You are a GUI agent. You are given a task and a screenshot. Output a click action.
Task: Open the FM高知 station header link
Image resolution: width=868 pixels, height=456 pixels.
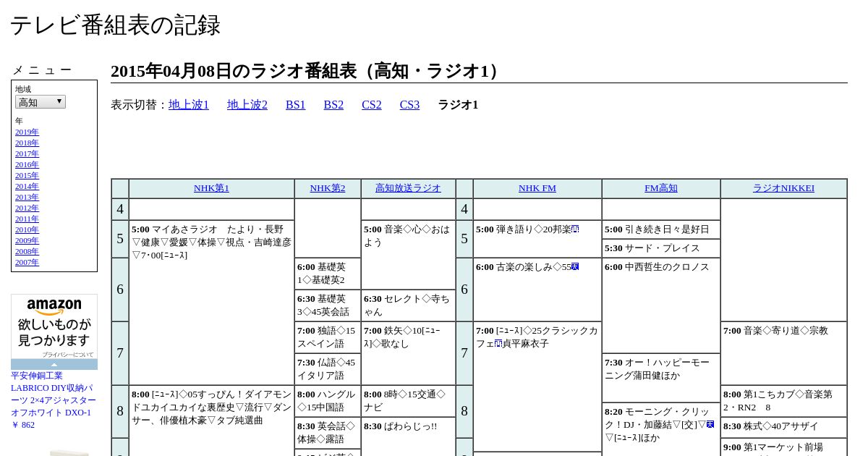coord(661,188)
